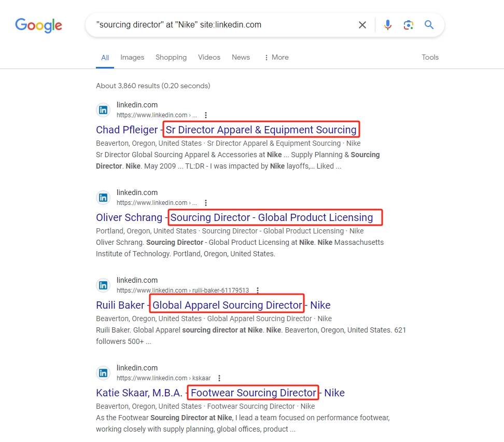
Task: Click LinkedIn favicon of Chad Pfleiger result
Action: coord(103,110)
